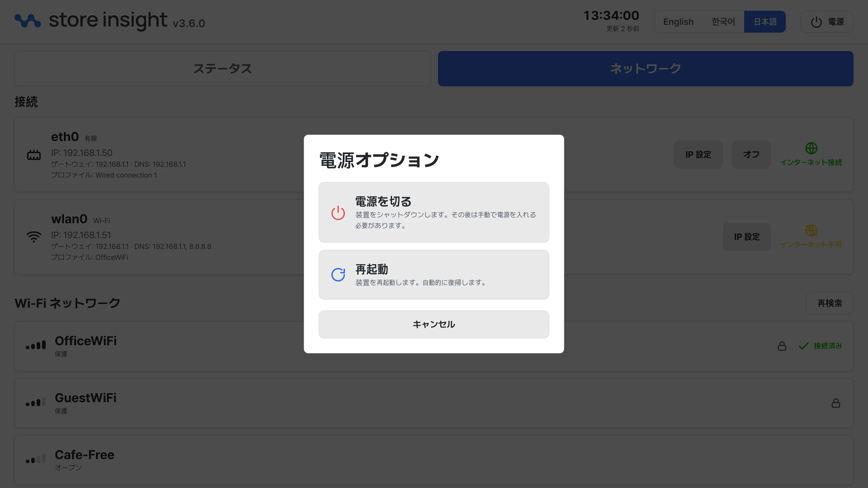Rescan Wi-Fi with 再検索 button
The height and width of the screenshot is (488, 868).
tap(830, 303)
